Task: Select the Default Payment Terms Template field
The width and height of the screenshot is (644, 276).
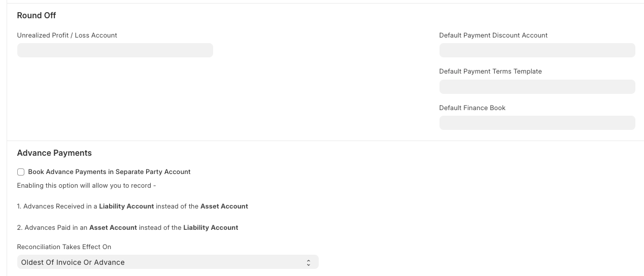Action: 537,87
